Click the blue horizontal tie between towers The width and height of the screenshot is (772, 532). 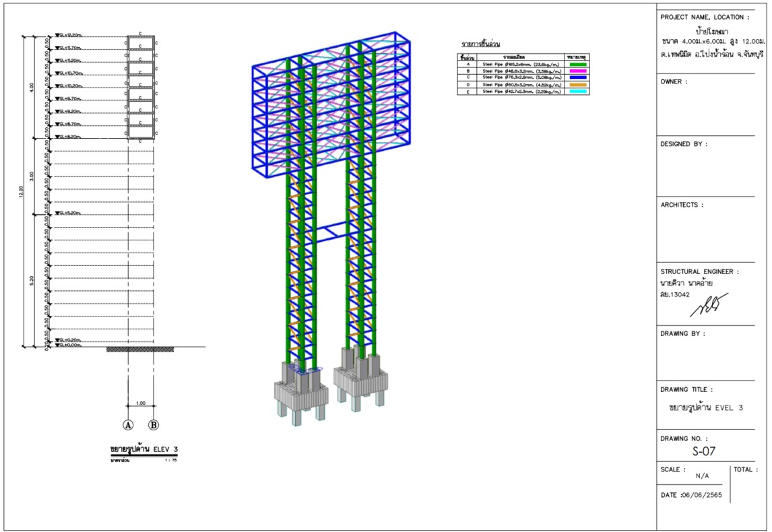(331, 232)
